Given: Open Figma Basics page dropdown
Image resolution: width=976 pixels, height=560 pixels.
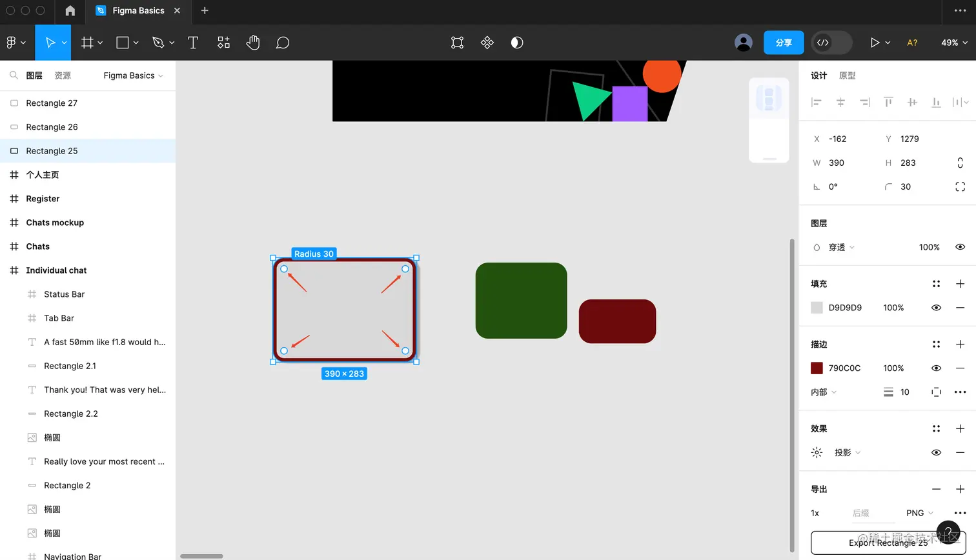Looking at the screenshot, I should (x=133, y=75).
